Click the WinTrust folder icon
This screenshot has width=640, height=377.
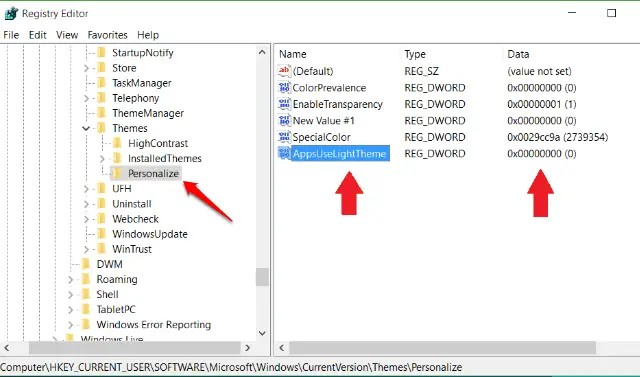[102, 249]
